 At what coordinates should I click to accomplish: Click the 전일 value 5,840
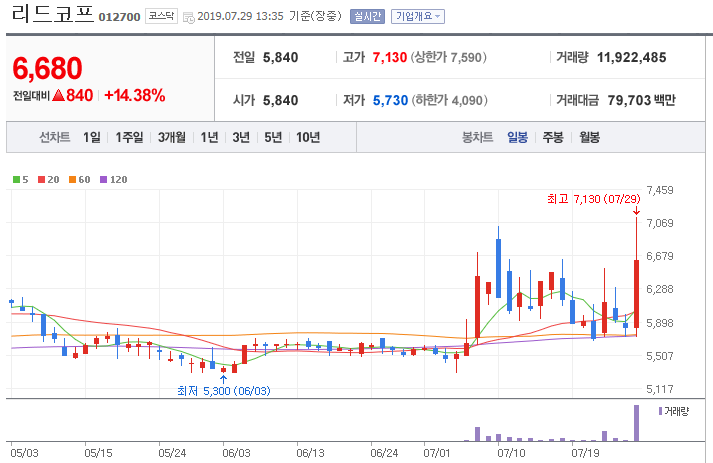pyautogui.click(x=281, y=57)
